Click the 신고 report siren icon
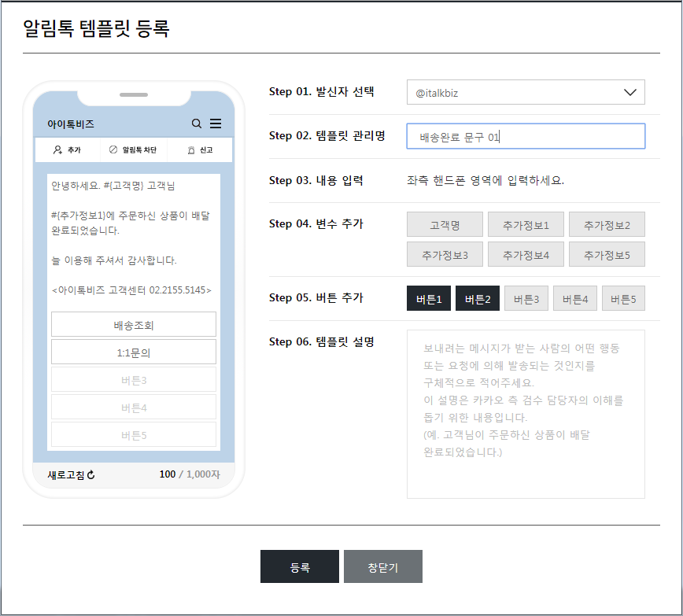The image size is (683, 616). pos(190,149)
